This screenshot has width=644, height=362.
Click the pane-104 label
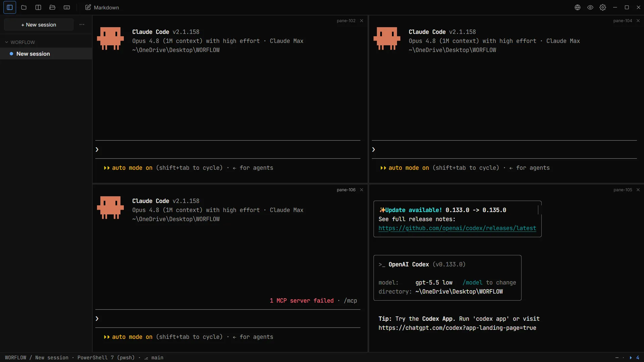(623, 21)
